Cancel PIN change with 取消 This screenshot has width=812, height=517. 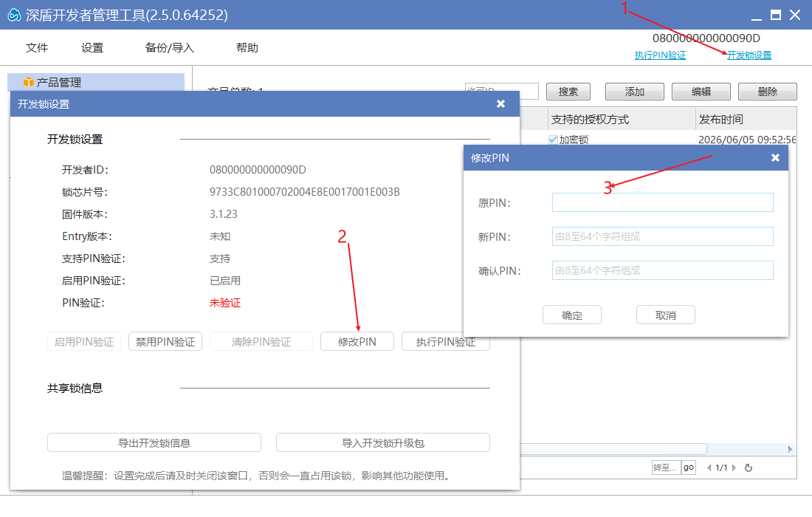point(665,315)
